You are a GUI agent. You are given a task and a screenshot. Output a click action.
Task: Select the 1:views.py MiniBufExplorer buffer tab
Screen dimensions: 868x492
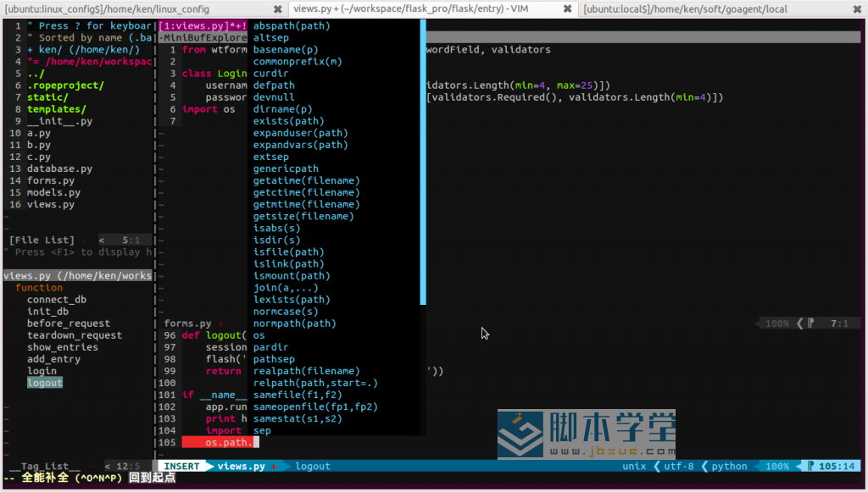tap(203, 25)
